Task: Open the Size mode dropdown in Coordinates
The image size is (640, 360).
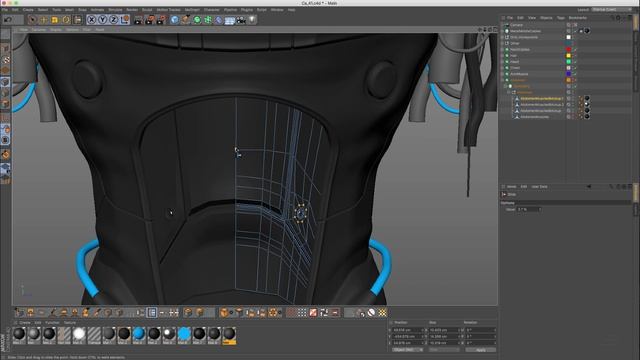Action: click(x=444, y=350)
